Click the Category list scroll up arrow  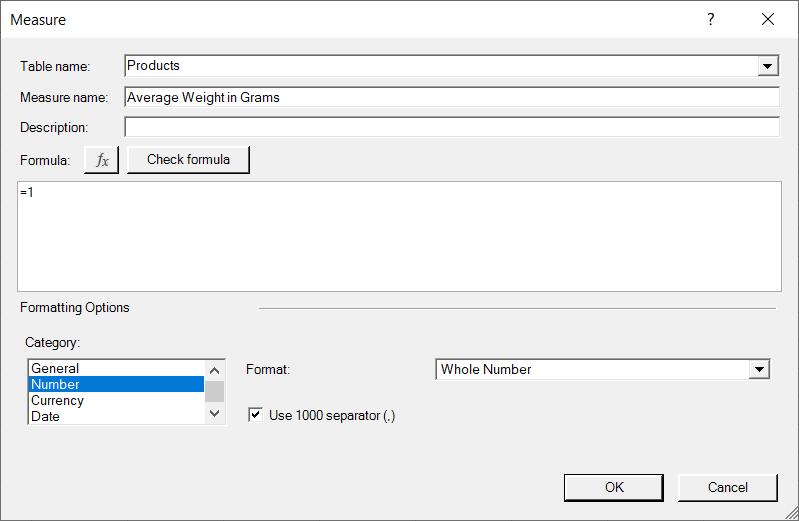point(215,370)
